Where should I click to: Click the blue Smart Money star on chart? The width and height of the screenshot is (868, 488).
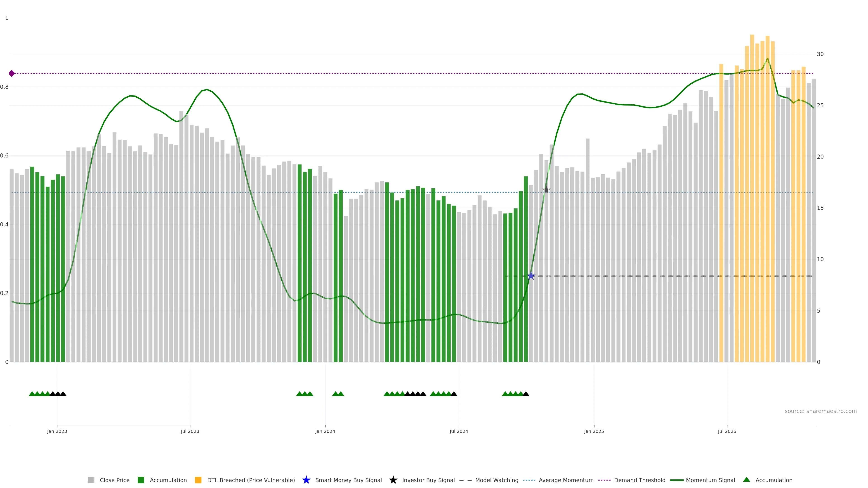coord(531,276)
